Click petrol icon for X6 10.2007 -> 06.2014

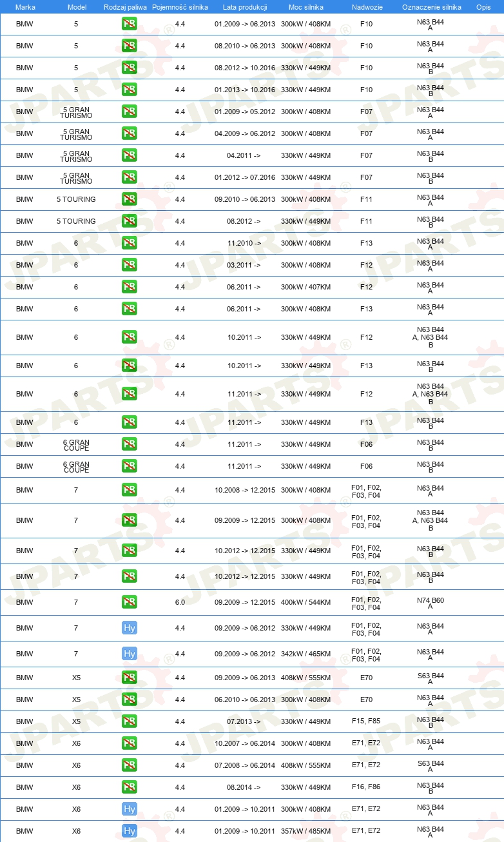click(129, 743)
